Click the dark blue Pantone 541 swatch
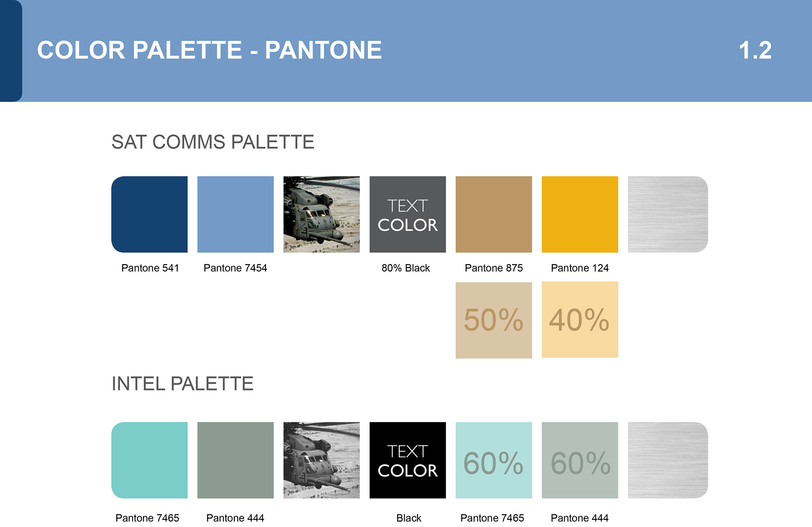 pos(149,214)
